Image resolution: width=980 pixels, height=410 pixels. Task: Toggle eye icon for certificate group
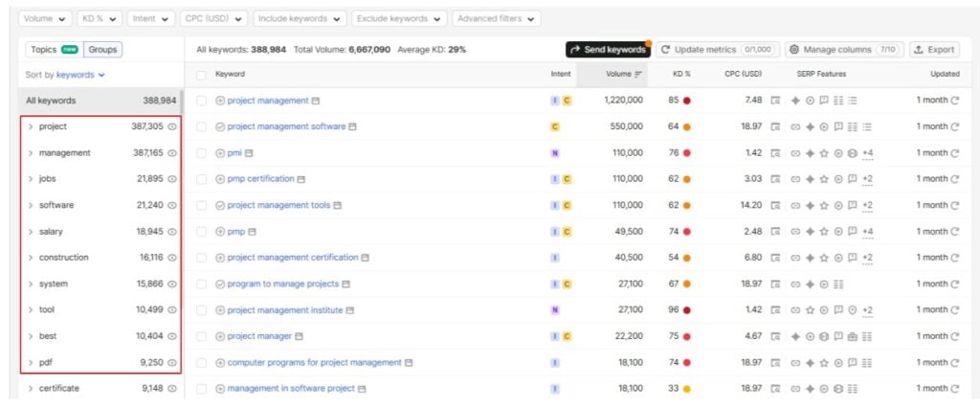click(x=172, y=389)
